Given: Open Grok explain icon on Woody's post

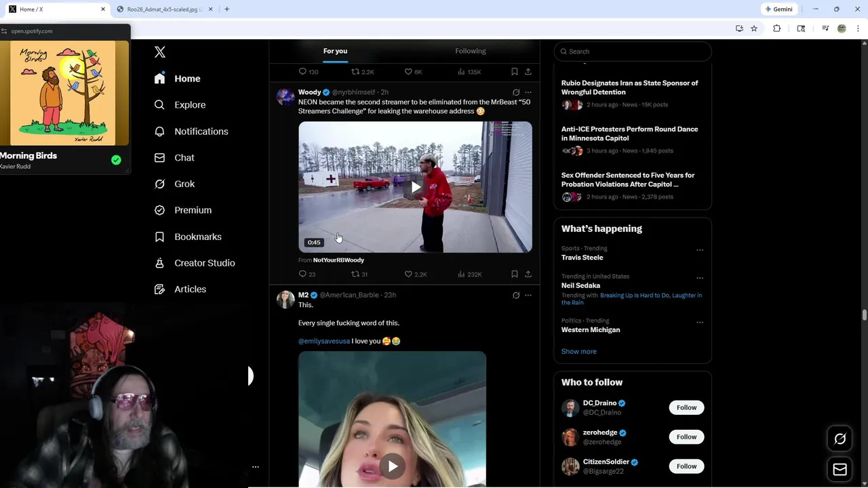Looking at the screenshot, I should tap(516, 92).
